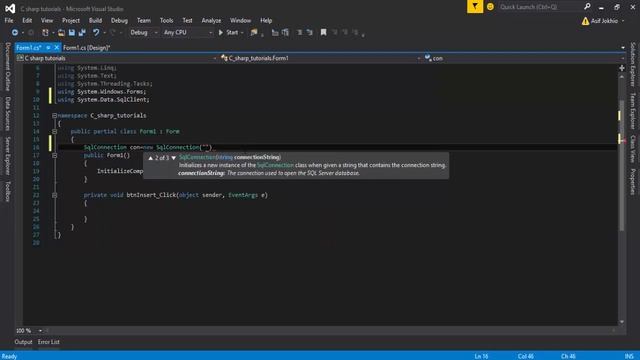Image resolution: width=640 pixels, height=360 pixels.
Task: Toggle a bookmark on the current line
Action: tap(323, 32)
